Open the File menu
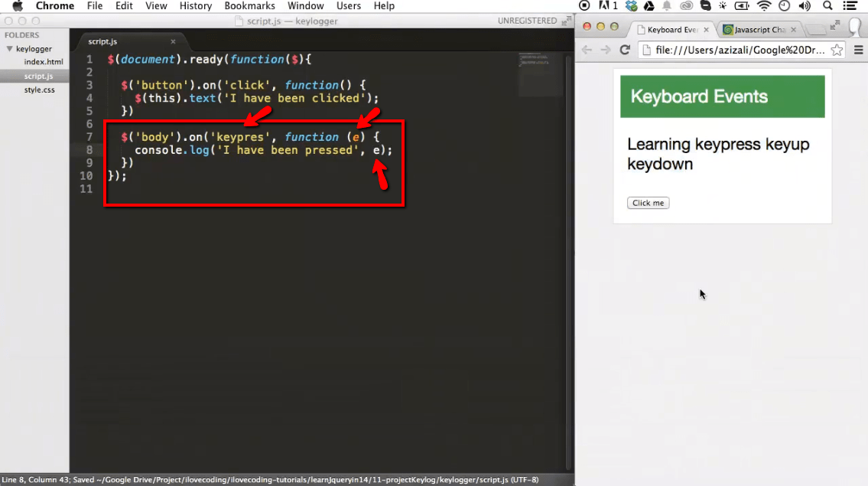Image resolution: width=868 pixels, height=486 pixels. [x=95, y=5]
